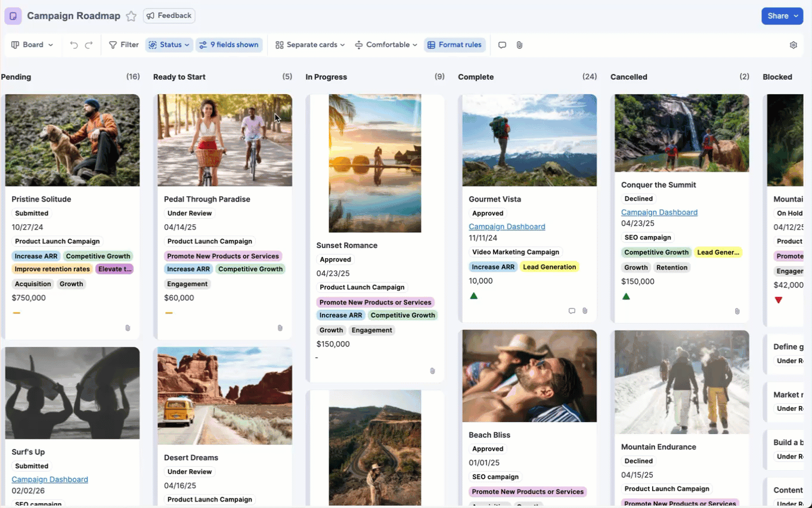Click the Redo arrow icon

[x=89, y=45]
